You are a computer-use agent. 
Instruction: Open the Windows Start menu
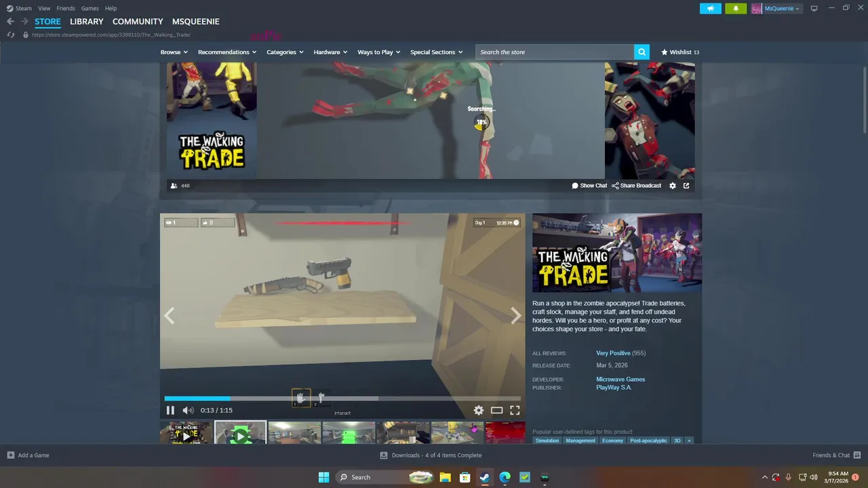323,477
